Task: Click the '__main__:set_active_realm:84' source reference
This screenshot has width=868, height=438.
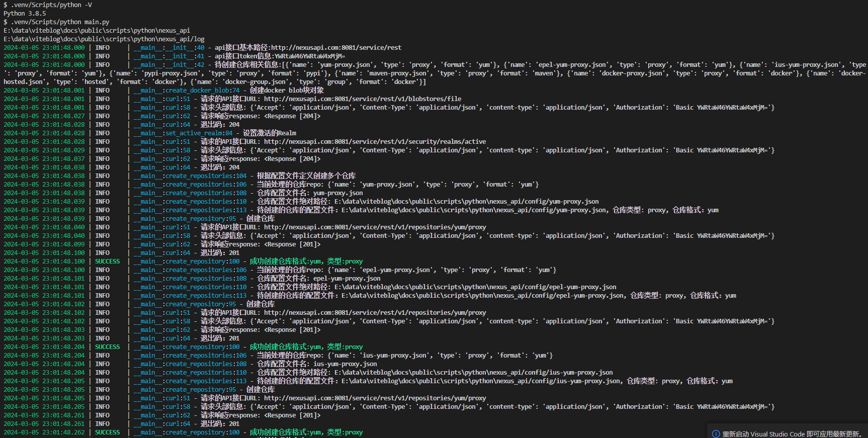Action: (183, 133)
